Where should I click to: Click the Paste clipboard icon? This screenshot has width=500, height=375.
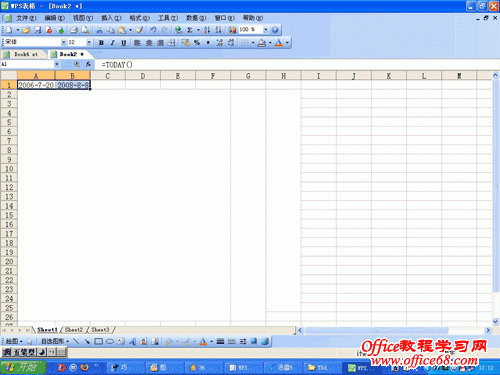(122, 30)
